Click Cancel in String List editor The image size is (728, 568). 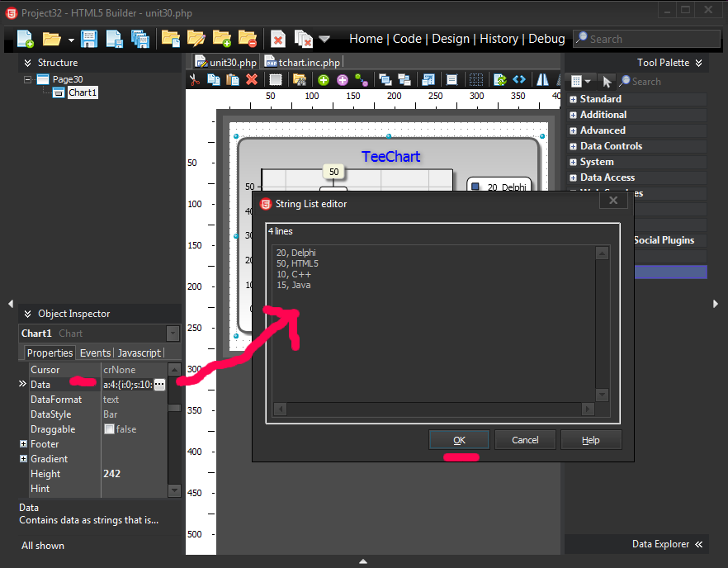(525, 440)
